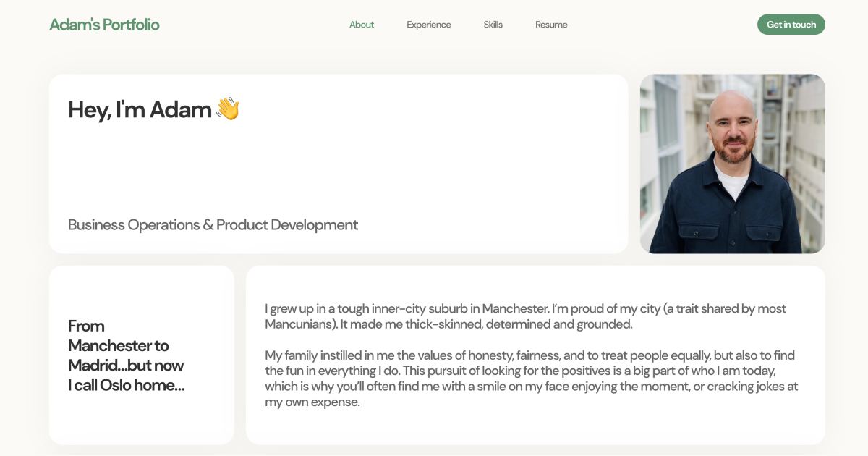Navigate to the Skills section
This screenshot has width=868, height=456.
[x=493, y=24]
